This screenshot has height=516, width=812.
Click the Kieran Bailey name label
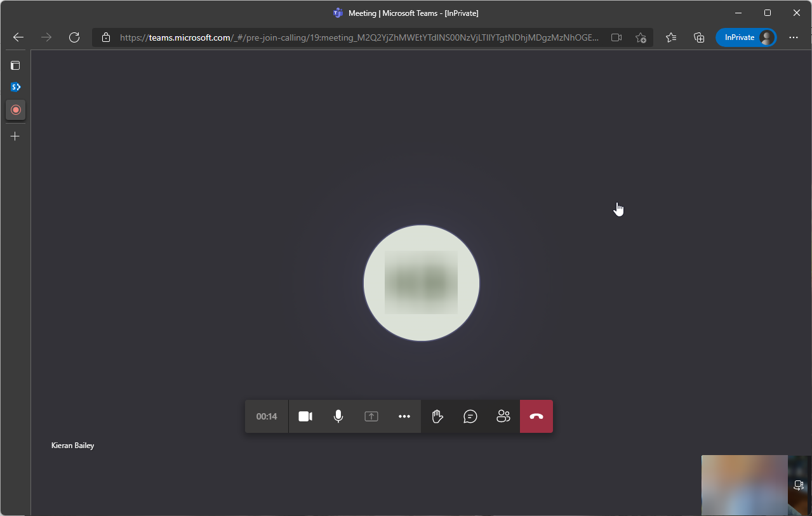[72, 446]
